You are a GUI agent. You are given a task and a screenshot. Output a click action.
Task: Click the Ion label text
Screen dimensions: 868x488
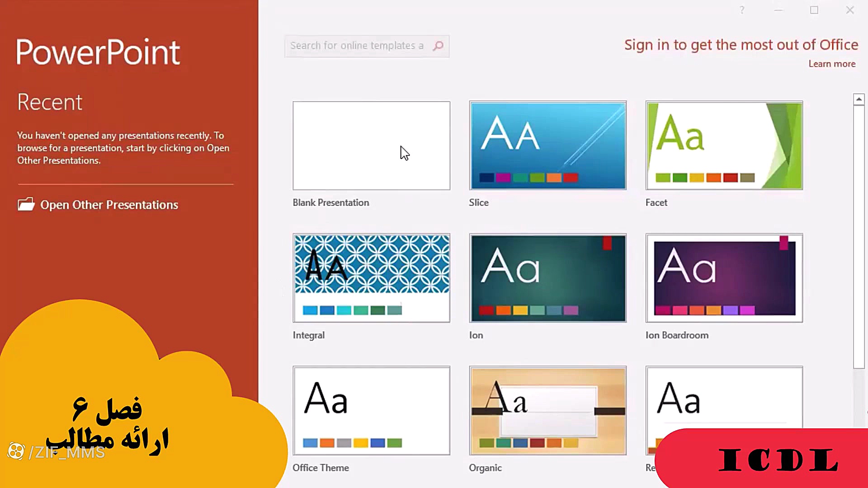click(x=476, y=335)
